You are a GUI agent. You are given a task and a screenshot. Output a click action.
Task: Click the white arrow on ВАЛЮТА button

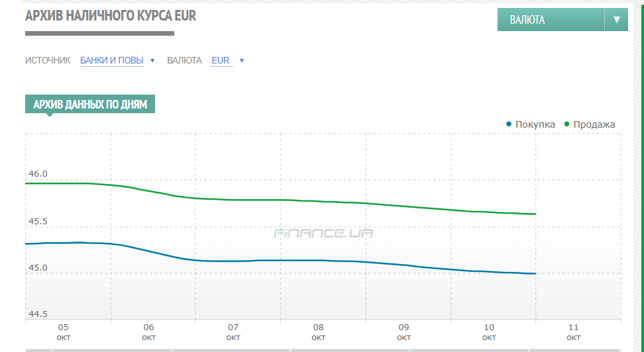pyautogui.click(x=616, y=20)
